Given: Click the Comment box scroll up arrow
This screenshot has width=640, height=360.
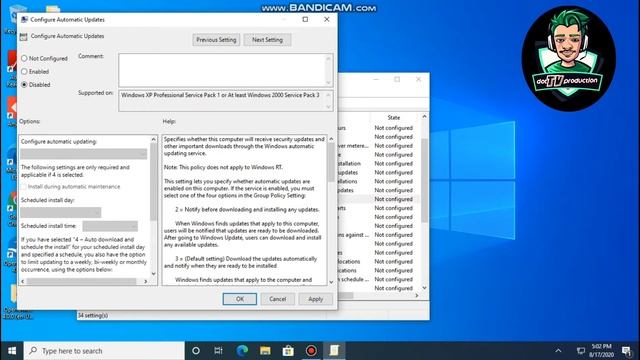Looking at the screenshot, I should tap(328, 58).
